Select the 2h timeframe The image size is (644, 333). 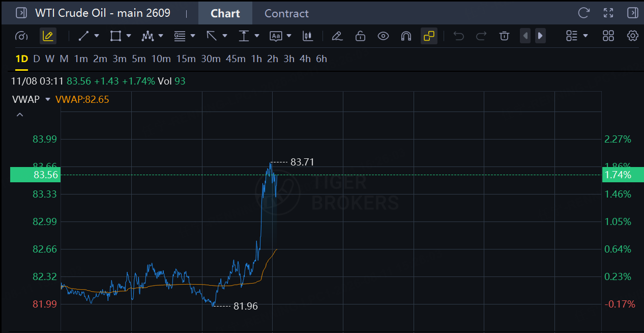273,59
